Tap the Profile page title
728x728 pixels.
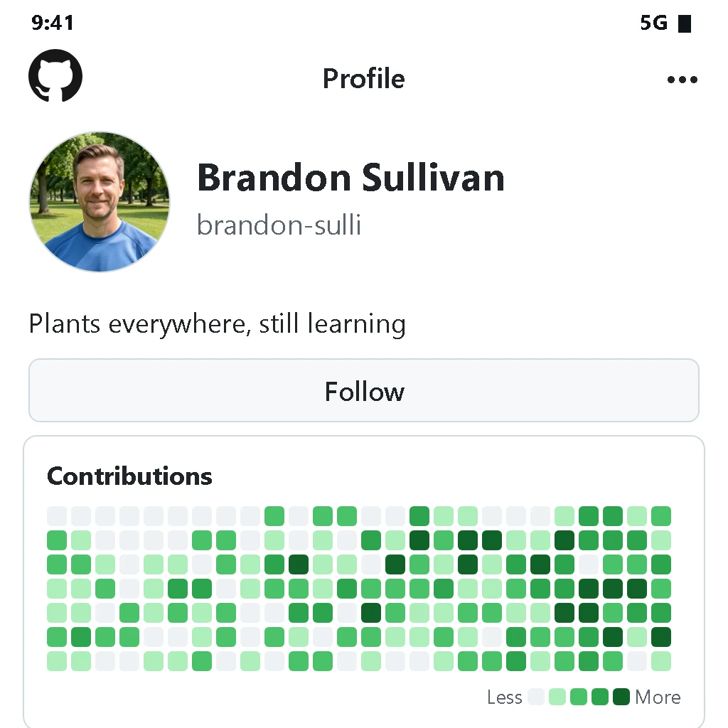[x=364, y=78]
